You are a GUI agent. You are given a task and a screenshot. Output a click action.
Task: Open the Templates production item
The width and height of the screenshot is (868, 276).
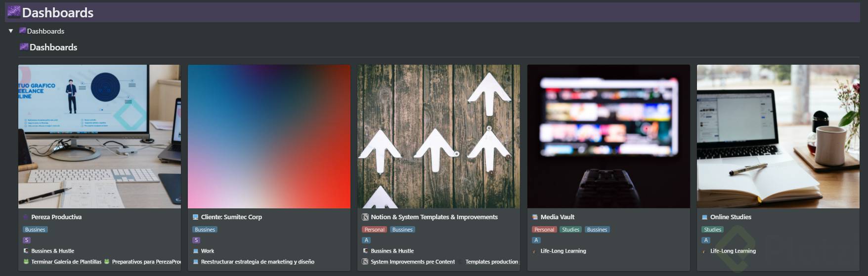coord(492,262)
